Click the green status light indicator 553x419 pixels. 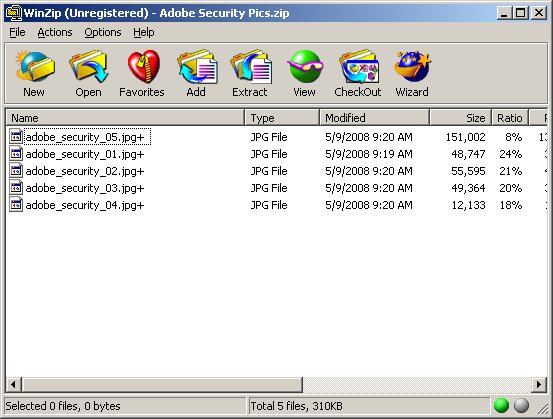501,405
